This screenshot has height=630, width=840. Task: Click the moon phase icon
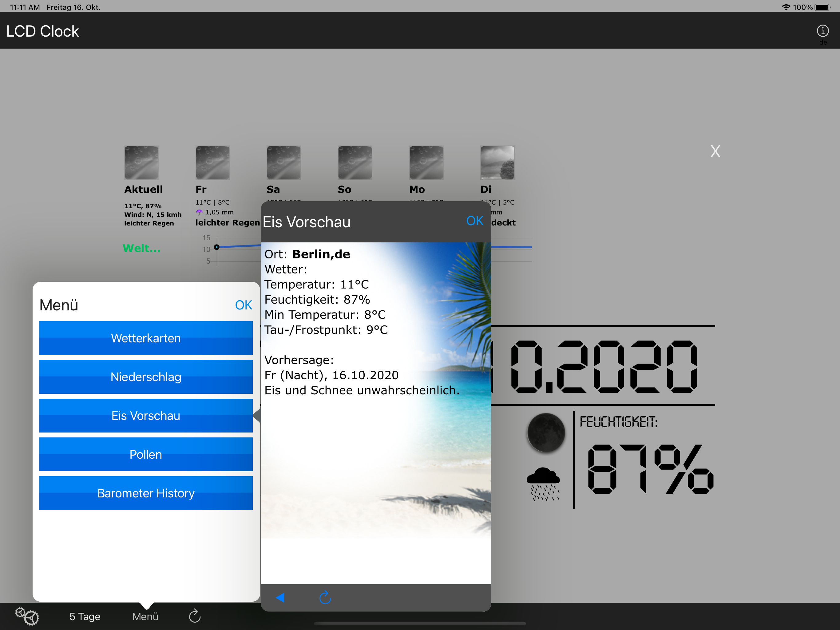(546, 433)
